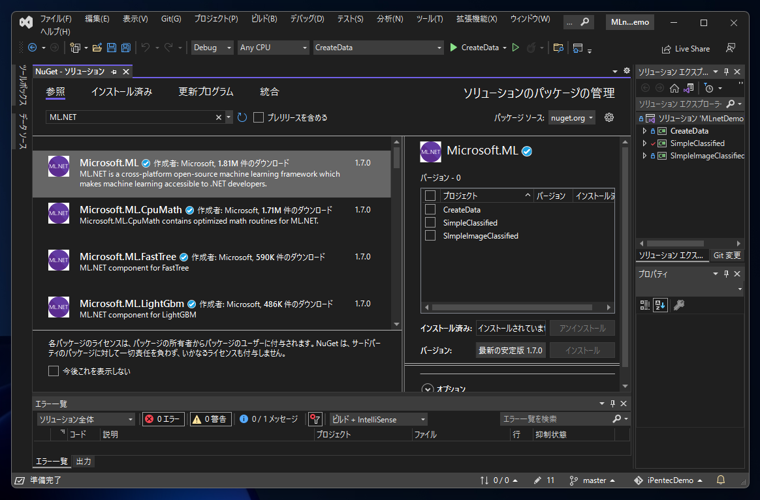
Task: Enable the don't show this again checkbox
Action: [53, 371]
